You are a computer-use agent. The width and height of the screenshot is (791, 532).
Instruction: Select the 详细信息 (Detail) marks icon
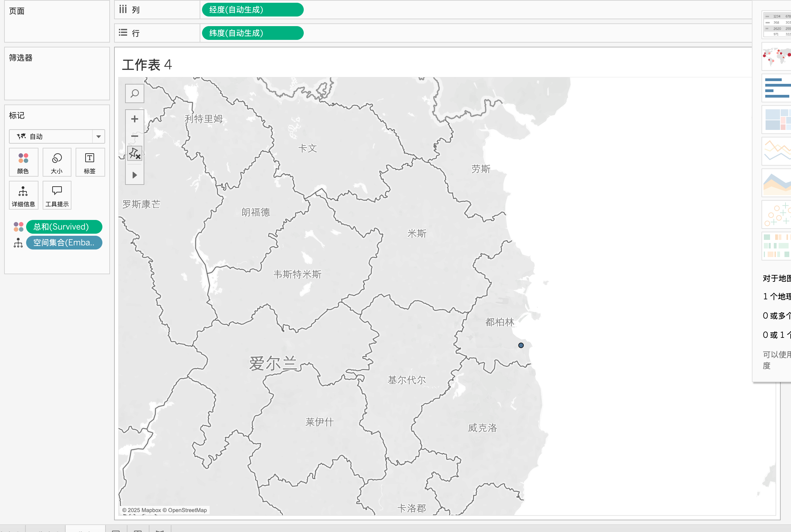tap(23, 195)
